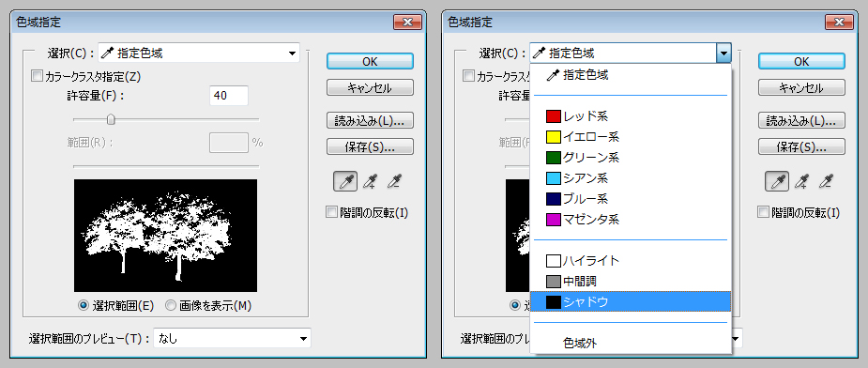
Task: Select the 選択範囲 radio button in left dialog
Action: pyautogui.click(x=84, y=305)
